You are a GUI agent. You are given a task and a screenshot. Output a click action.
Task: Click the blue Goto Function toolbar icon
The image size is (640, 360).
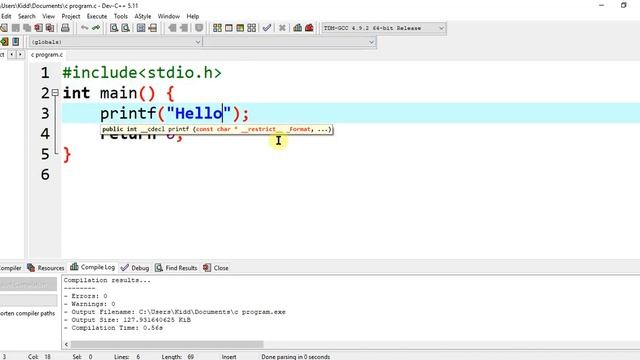tap(141, 28)
